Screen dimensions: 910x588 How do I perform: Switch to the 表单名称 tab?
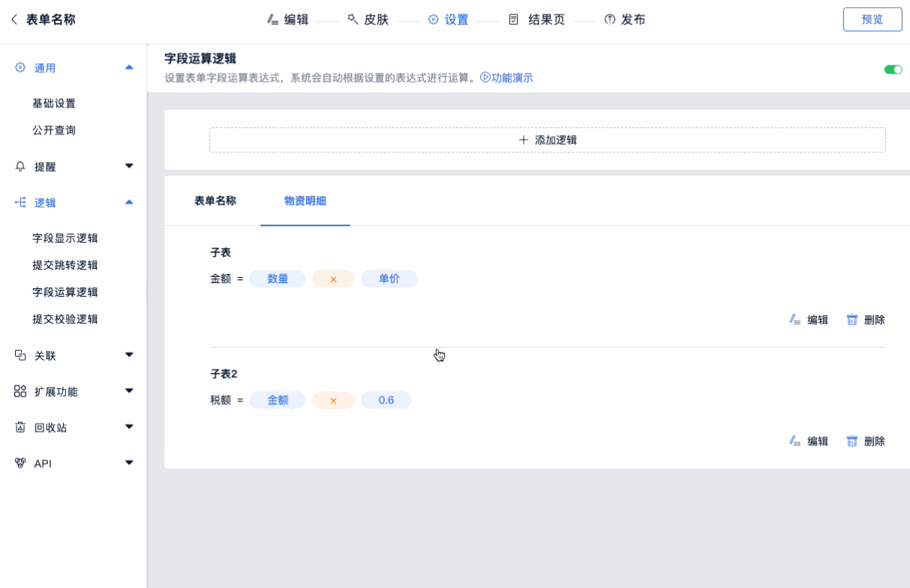click(215, 201)
